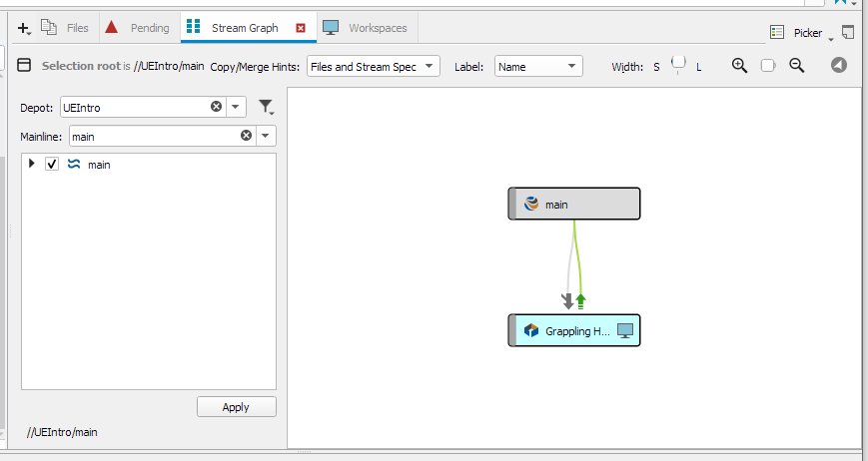Viewport: 868px width, 461px height.
Task: Toggle the filter panel icon left of Selection root
Action: click(24, 65)
